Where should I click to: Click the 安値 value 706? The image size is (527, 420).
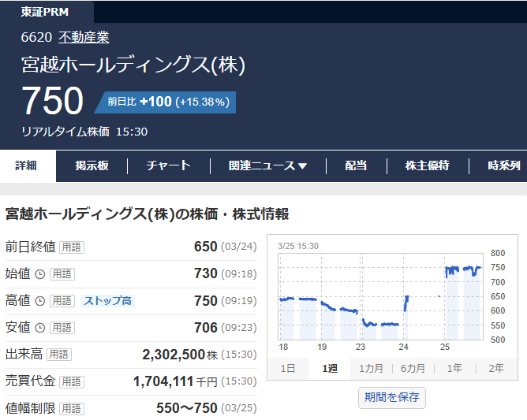coord(206,328)
